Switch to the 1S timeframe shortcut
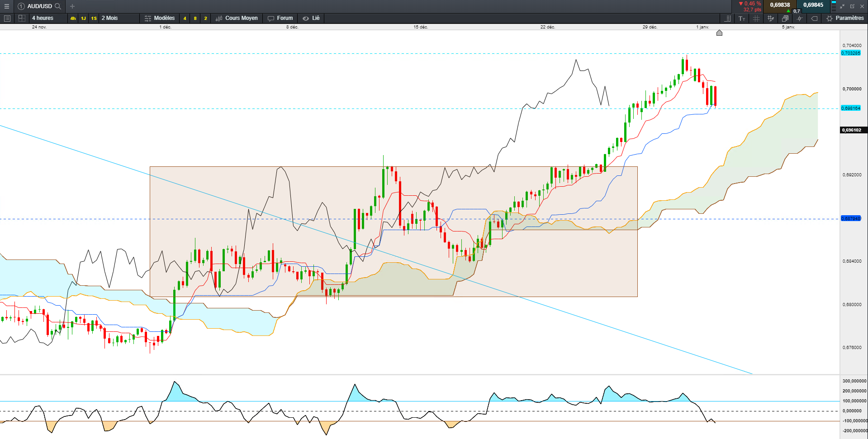Image resolution: width=868 pixels, height=439 pixels. click(94, 19)
